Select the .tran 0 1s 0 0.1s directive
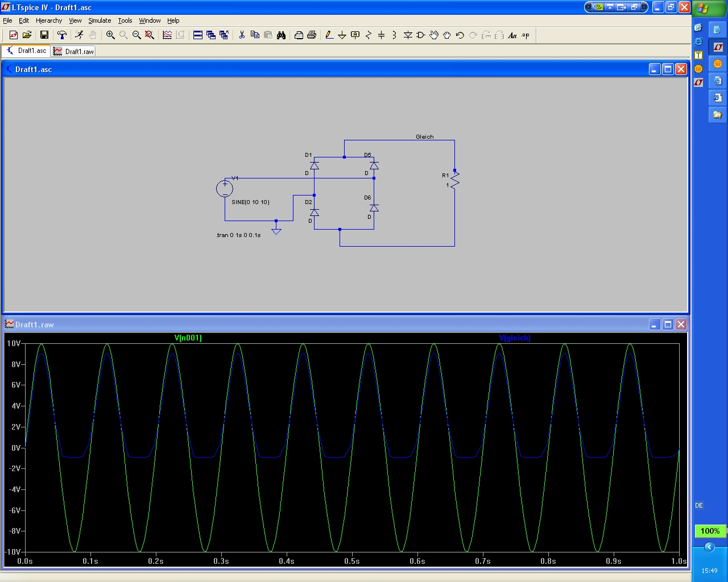Viewport: 728px width, 582px height. click(239, 235)
